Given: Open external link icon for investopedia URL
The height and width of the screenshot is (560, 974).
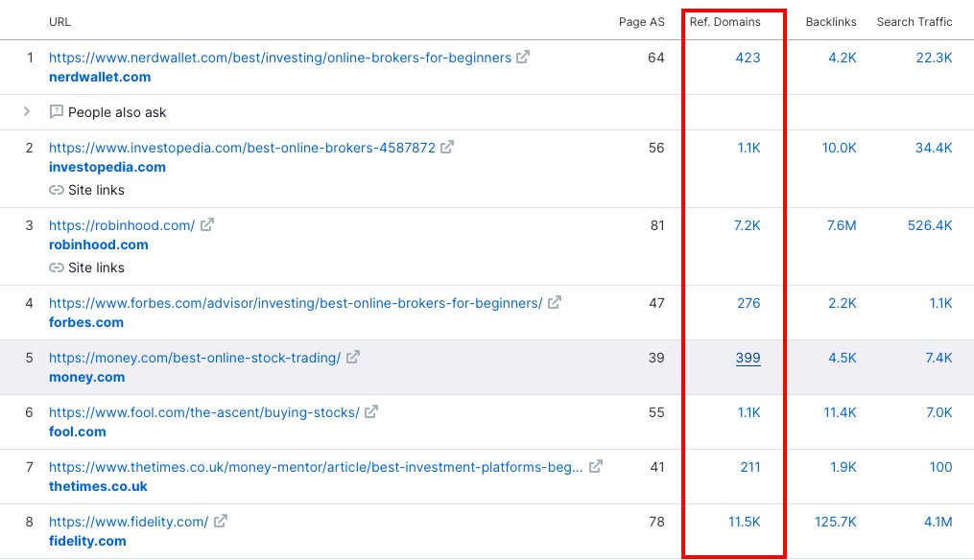Looking at the screenshot, I should coord(447,147).
